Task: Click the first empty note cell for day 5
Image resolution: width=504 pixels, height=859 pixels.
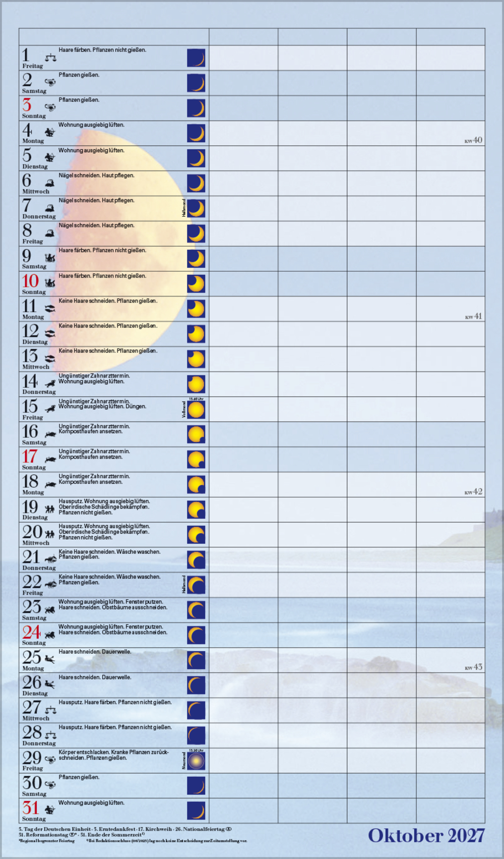Action: (x=243, y=158)
